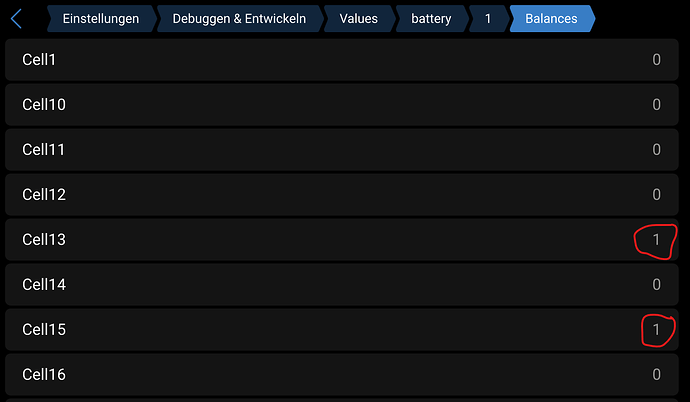Open the Cell11 label
This screenshot has width=690, height=402.
44,150
